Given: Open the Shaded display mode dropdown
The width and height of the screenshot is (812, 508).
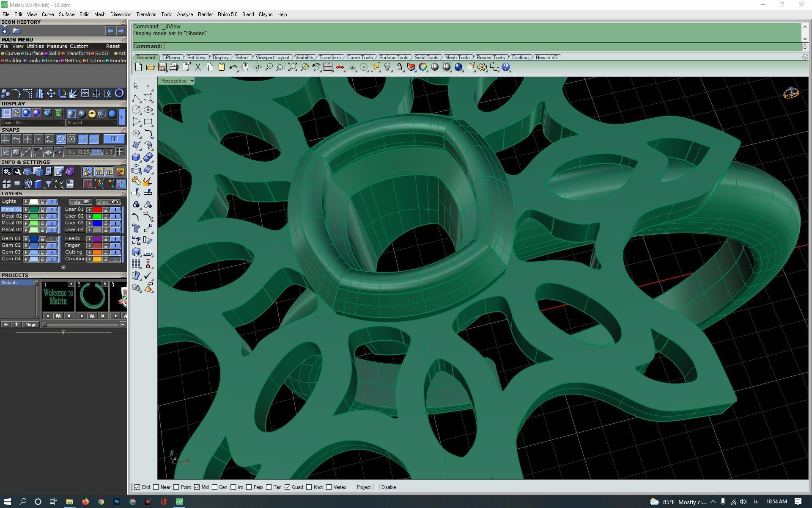Looking at the screenshot, I should tap(91, 123).
